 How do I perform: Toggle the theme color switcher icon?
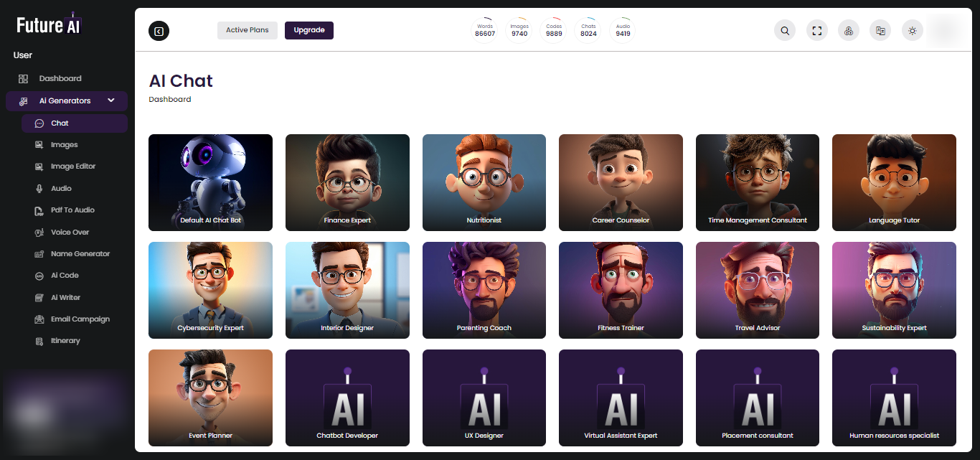[848, 30]
